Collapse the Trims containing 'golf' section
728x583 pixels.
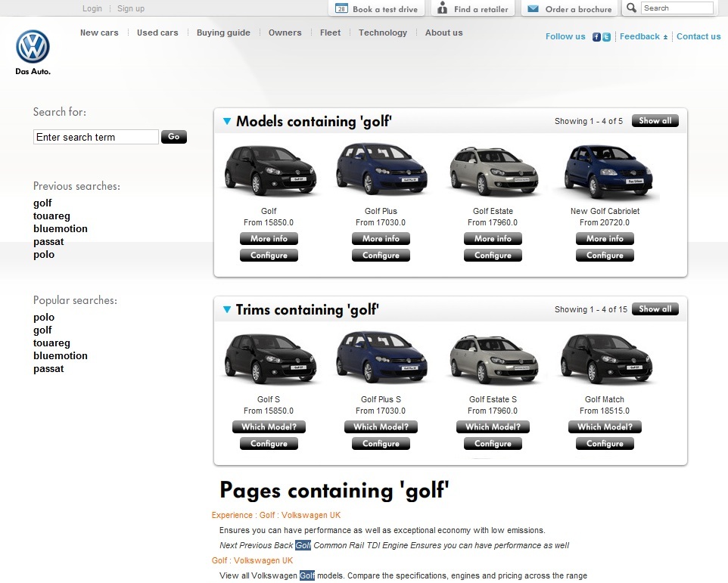227,309
